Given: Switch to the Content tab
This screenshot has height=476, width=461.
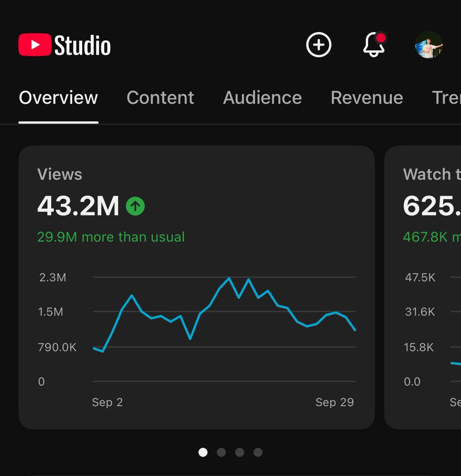Looking at the screenshot, I should point(160,98).
